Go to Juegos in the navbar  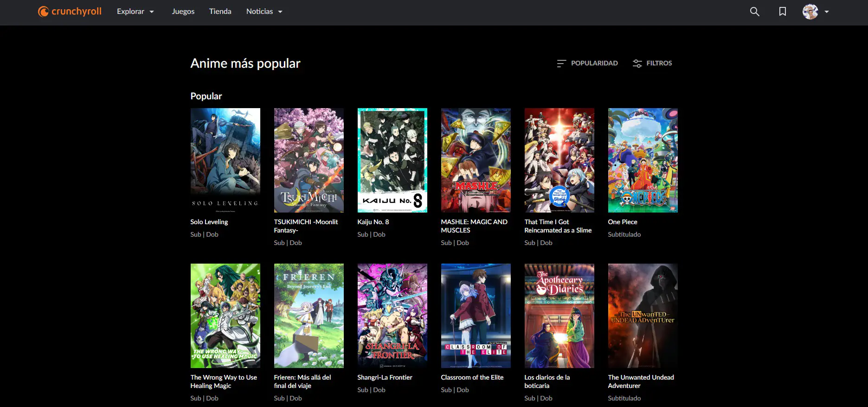[x=183, y=12]
